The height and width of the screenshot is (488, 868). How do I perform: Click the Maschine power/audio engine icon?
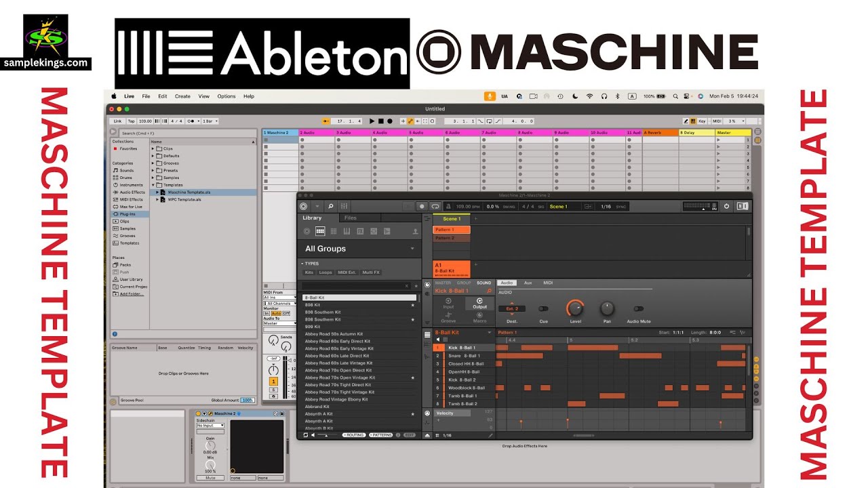pos(726,206)
